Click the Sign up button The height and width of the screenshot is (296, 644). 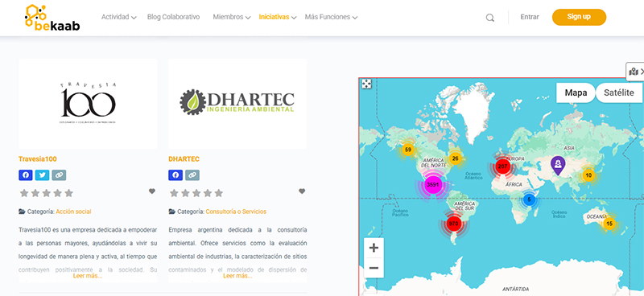(x=579, y=17)
